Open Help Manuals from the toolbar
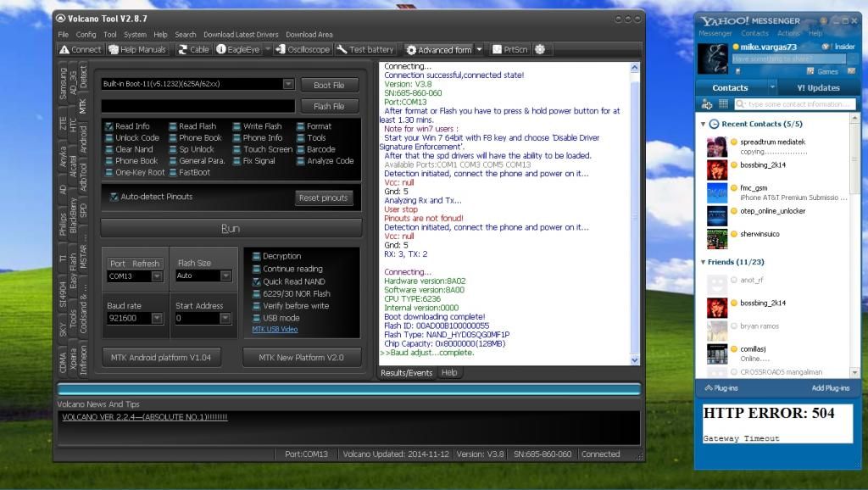The height and width of the screenshot is (490, 868). click(137, 49)
